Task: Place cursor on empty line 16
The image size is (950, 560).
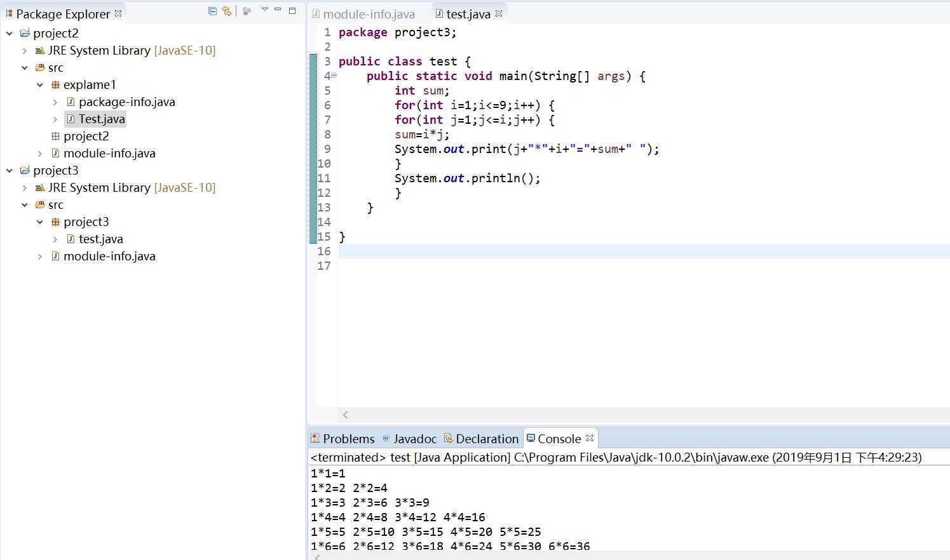Action: (644, 251)
